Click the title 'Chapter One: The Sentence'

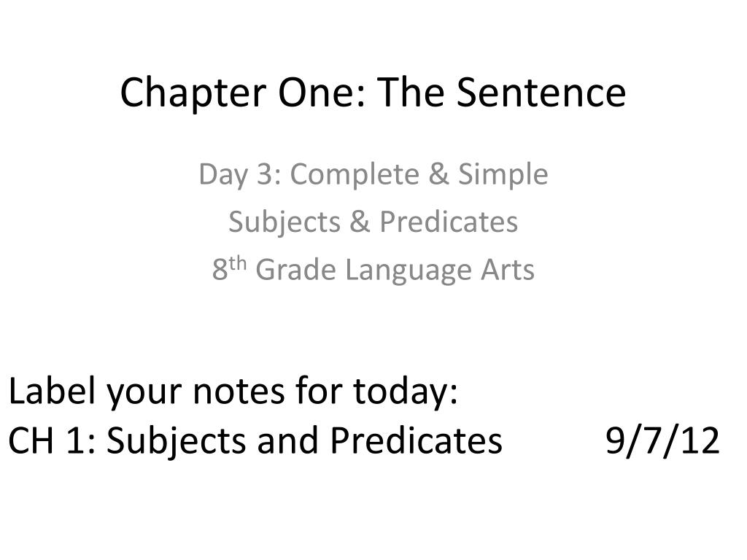click(x=373, y=93)
